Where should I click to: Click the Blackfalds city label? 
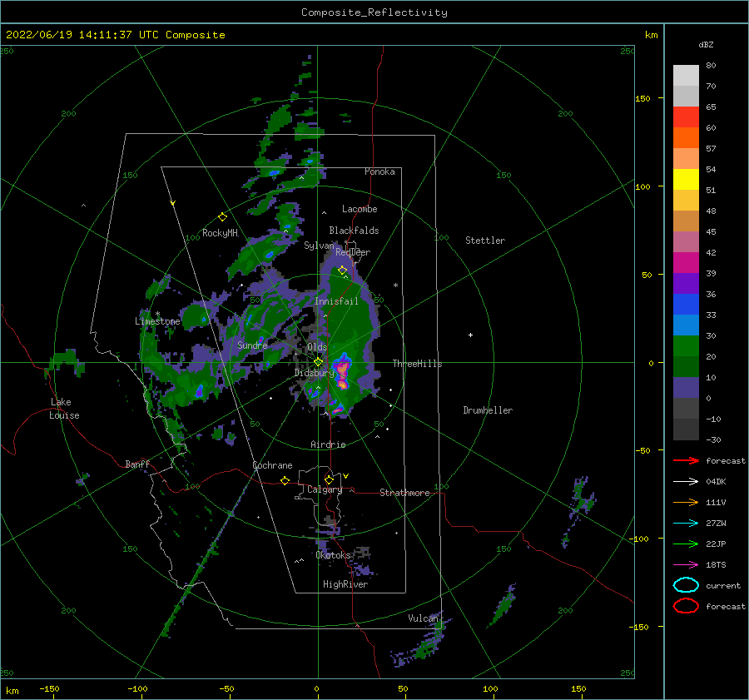[354, 231]
